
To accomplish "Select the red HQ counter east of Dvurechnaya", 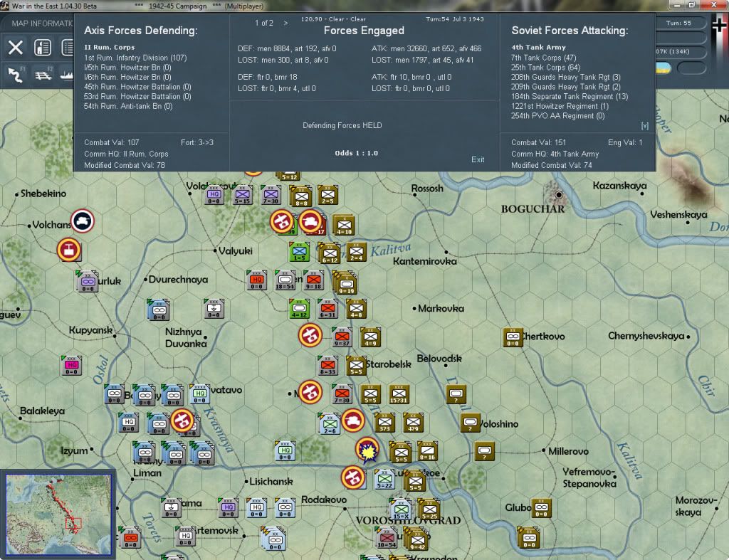I will (x=256, y=280).
